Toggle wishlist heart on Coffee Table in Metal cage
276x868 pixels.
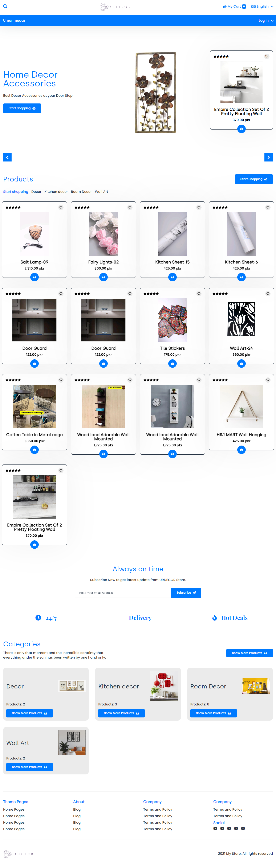(x=61, y=380)
